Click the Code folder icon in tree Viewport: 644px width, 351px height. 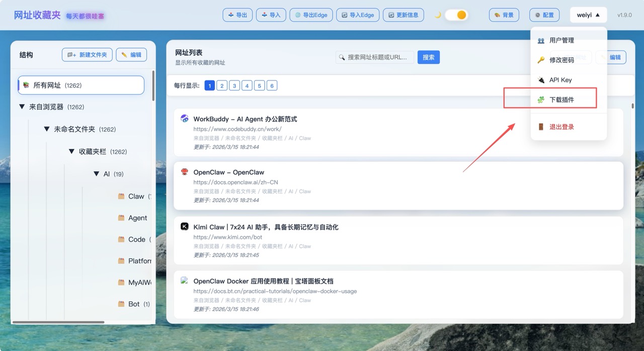121,239
